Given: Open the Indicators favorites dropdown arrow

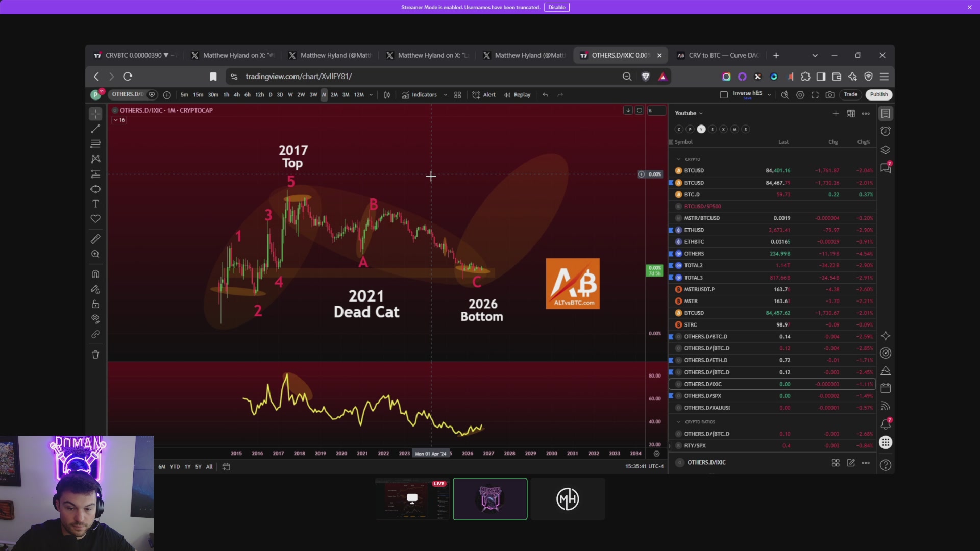Looking at the screenshot, I should point(446,95).
